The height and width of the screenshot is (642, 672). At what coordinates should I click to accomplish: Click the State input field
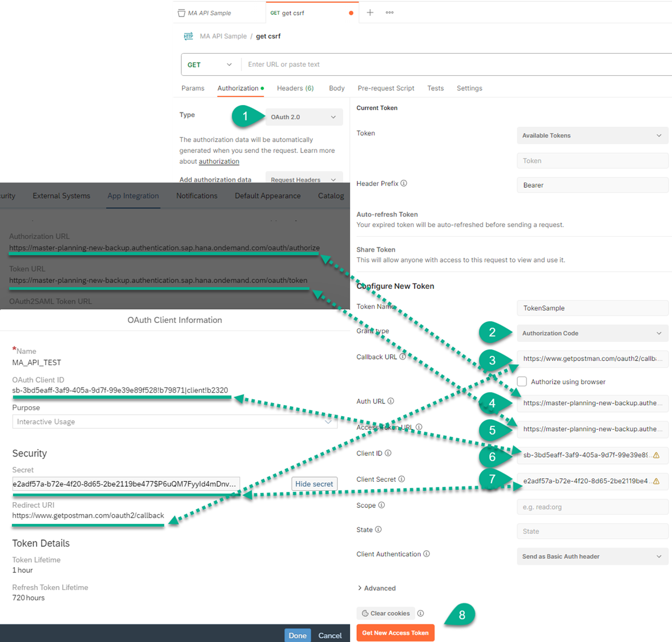[x=592, y=531]
